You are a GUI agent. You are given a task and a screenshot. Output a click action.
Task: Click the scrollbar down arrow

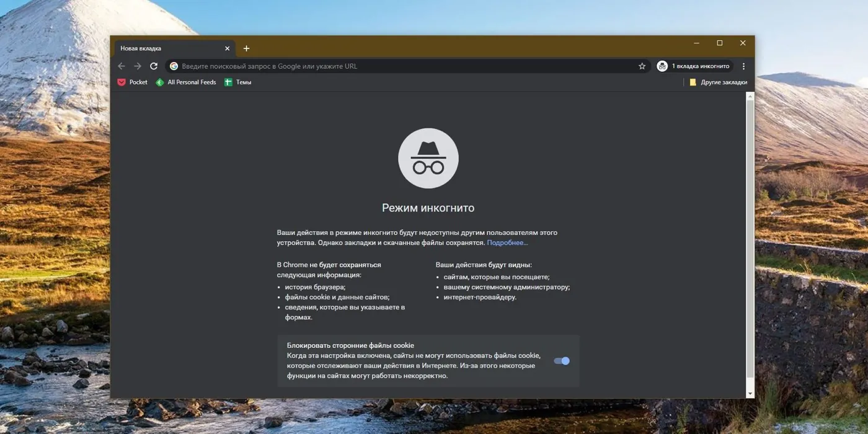(x=750, y=394)
